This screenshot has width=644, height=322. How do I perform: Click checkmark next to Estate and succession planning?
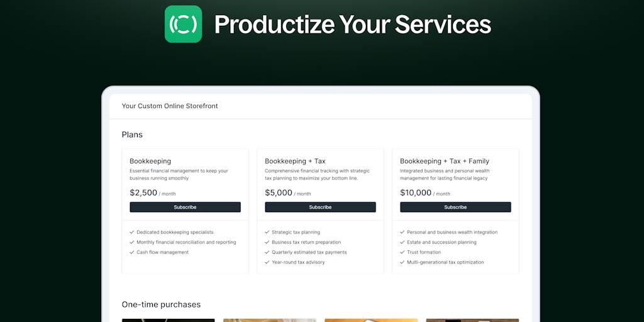click(402, 242)
